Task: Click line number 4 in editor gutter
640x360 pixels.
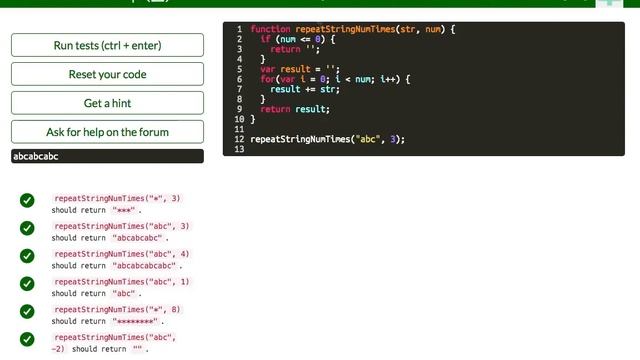Action: pyautogui.click(x=240, y=59)
